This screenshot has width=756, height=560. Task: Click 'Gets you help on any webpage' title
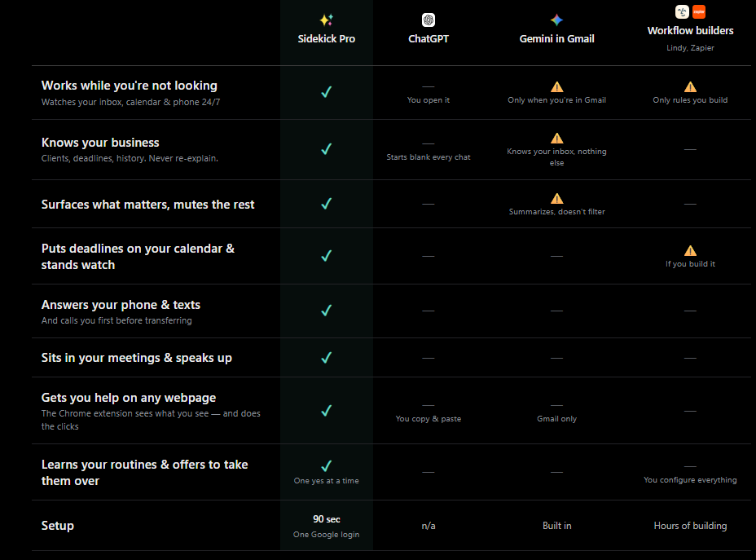(129, 398)
